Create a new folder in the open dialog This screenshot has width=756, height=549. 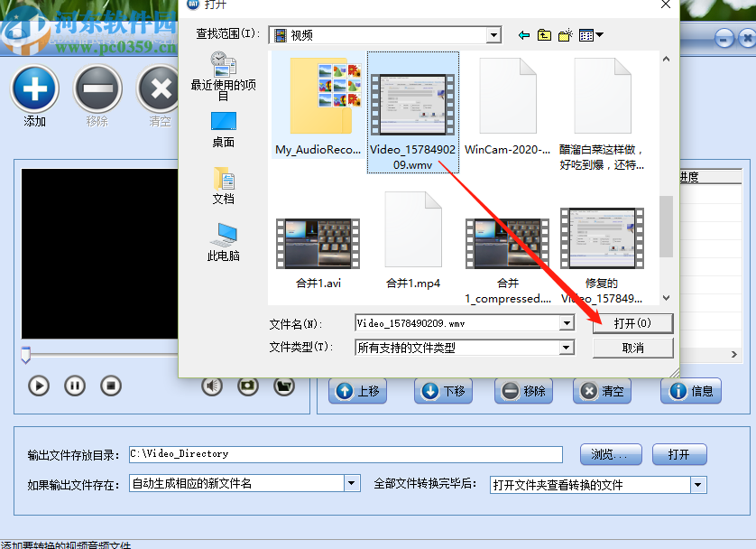tap(565, 35)
